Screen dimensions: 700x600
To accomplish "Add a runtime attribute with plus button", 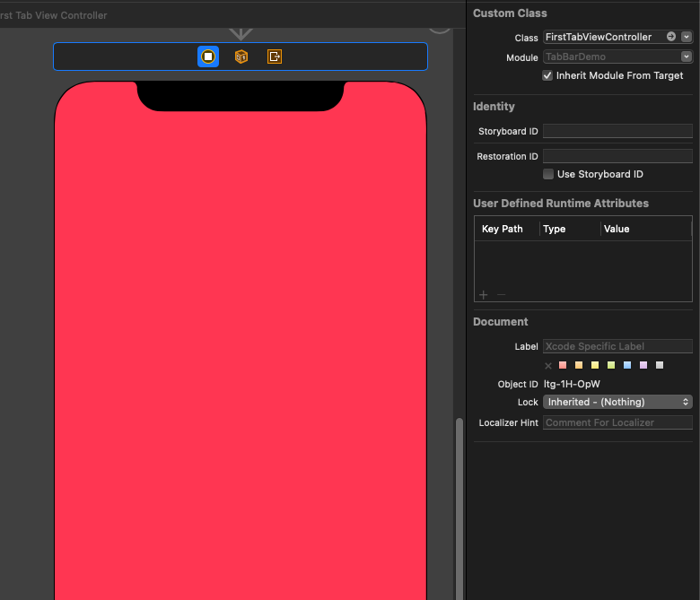I will 484,295.
